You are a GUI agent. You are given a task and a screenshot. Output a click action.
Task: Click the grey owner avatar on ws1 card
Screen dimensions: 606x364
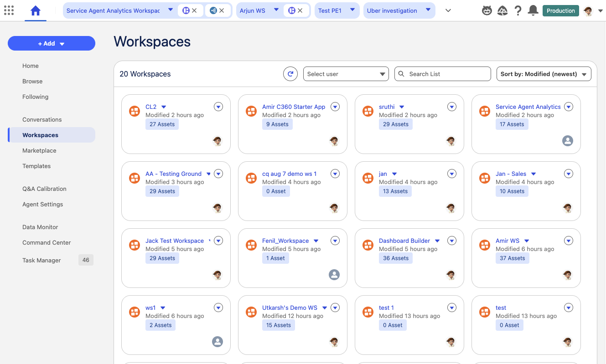(218, 342)
